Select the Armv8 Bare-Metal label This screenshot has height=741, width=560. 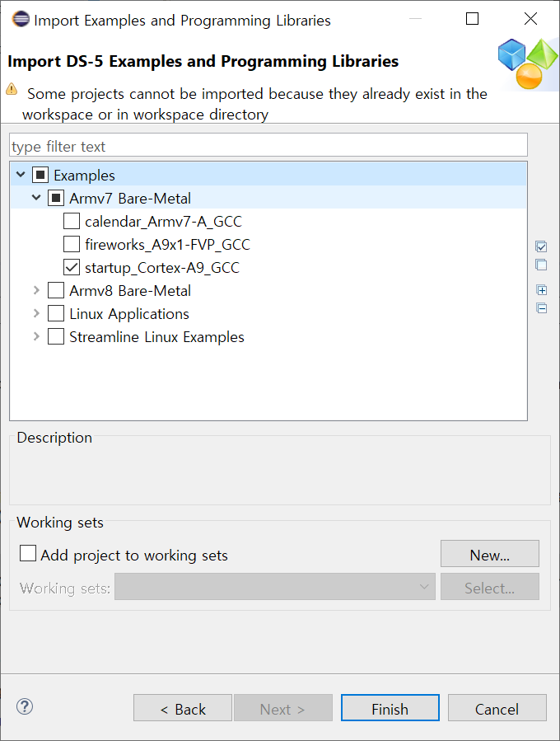tap(130, 291)
